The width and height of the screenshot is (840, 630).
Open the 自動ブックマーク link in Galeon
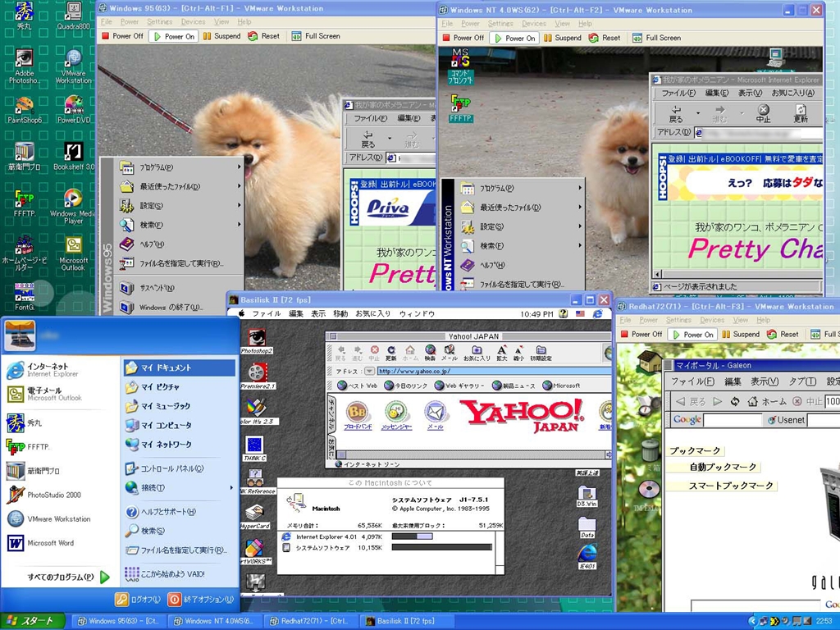coord(722,467)
